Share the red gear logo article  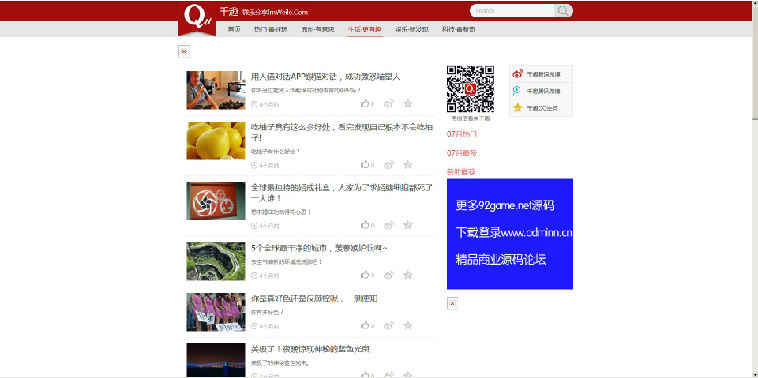point(388,225)
